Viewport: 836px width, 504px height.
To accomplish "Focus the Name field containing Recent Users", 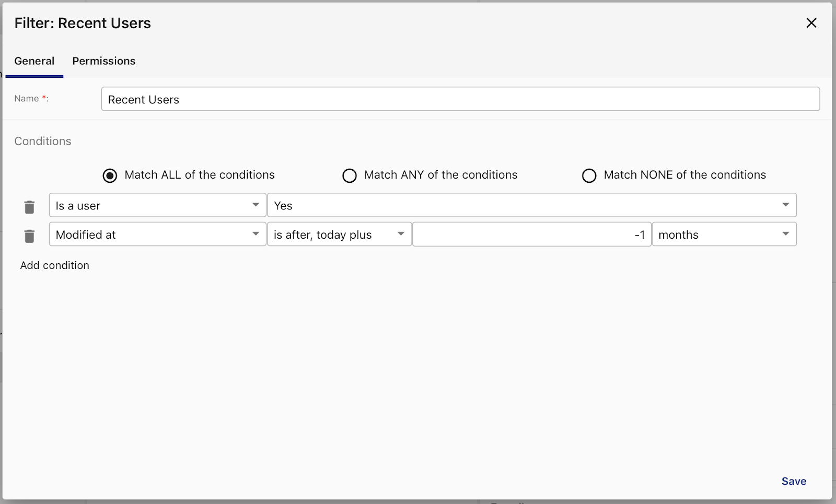I will 460,99.
